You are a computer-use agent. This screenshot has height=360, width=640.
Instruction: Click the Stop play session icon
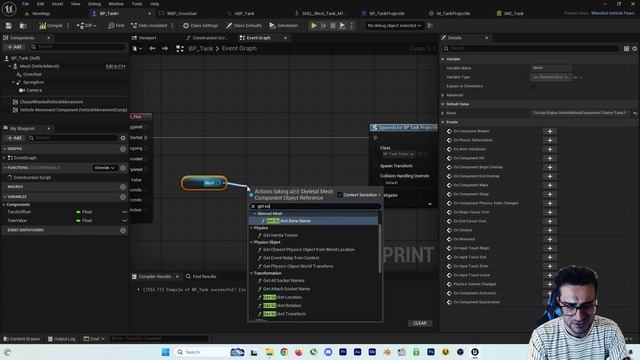tap(333, 26)
